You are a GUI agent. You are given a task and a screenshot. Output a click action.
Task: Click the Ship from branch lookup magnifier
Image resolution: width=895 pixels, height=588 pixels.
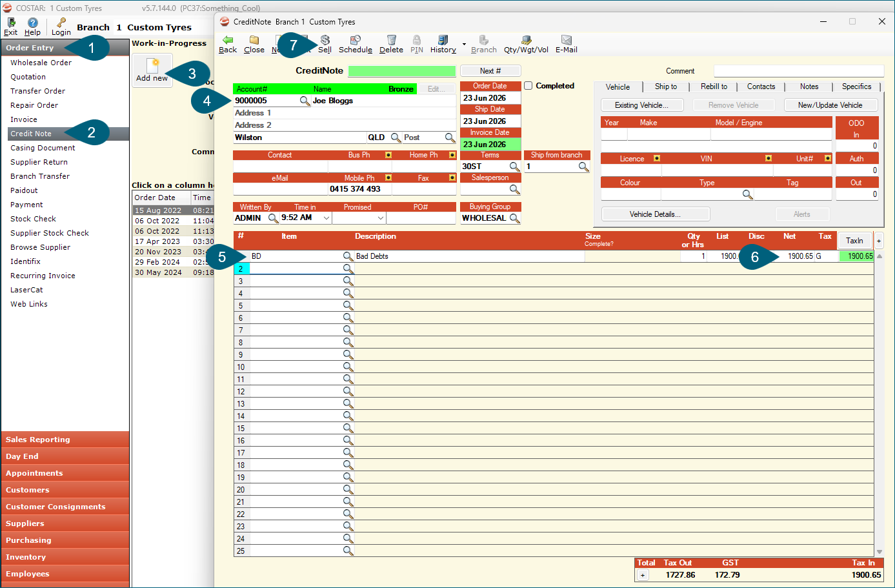point(583,167)
